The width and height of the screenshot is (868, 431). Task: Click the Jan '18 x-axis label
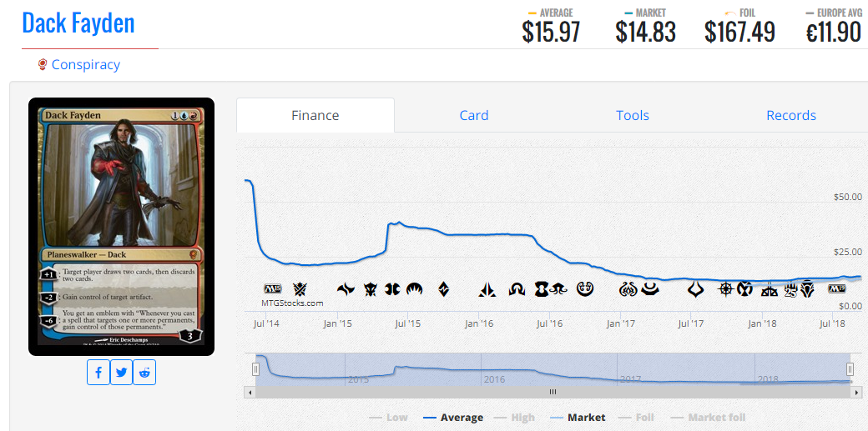click(x=762, y=323)
